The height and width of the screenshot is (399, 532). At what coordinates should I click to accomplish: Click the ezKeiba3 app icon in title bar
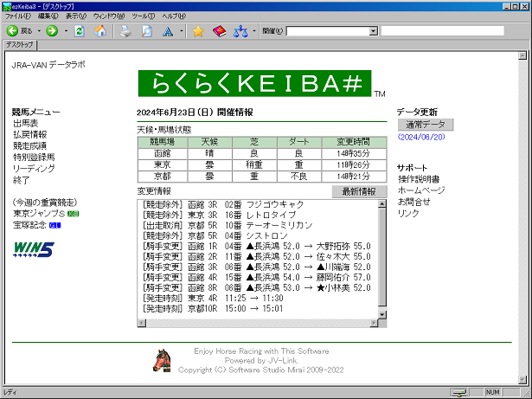point(6,6)
